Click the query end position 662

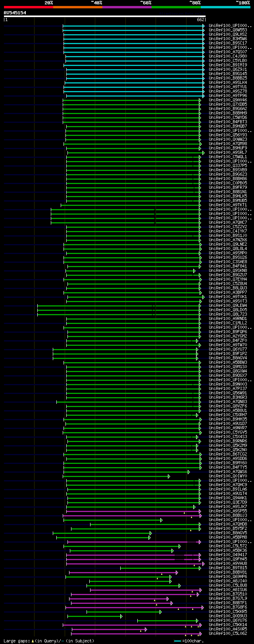point(200,19)
